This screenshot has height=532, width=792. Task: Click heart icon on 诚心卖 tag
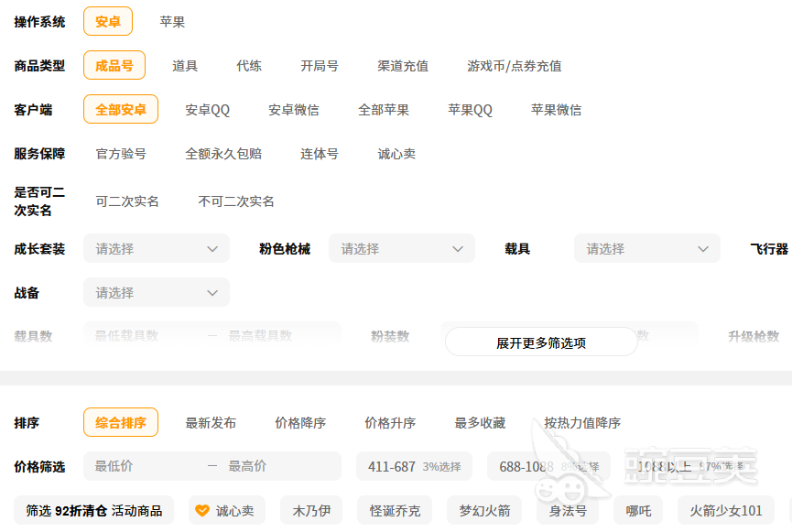(x=202, y=510)
